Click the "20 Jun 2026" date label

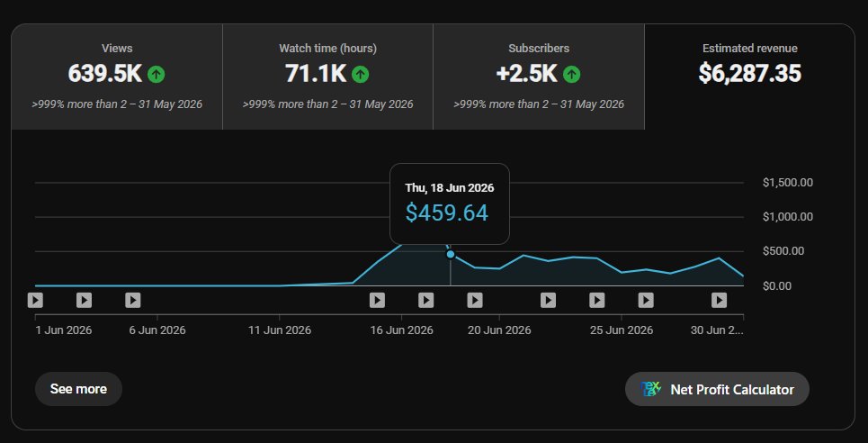click(499, 330)
